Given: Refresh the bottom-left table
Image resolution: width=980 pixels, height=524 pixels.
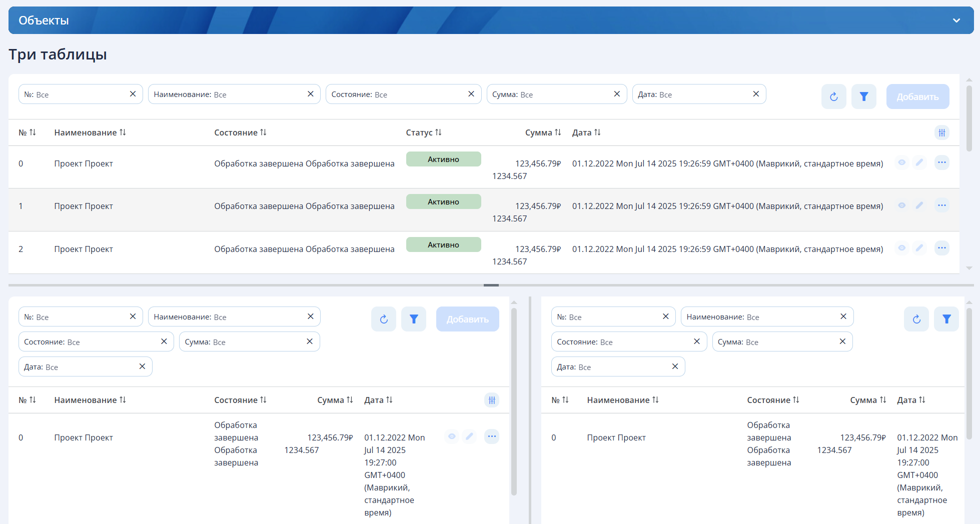Looking at the screenshot, I should (384, 319).
